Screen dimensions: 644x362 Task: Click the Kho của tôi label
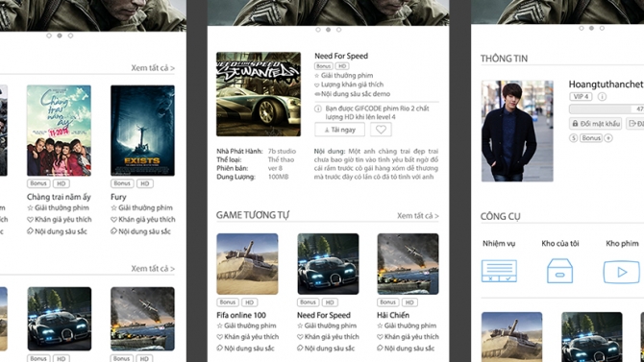point(560,243)
